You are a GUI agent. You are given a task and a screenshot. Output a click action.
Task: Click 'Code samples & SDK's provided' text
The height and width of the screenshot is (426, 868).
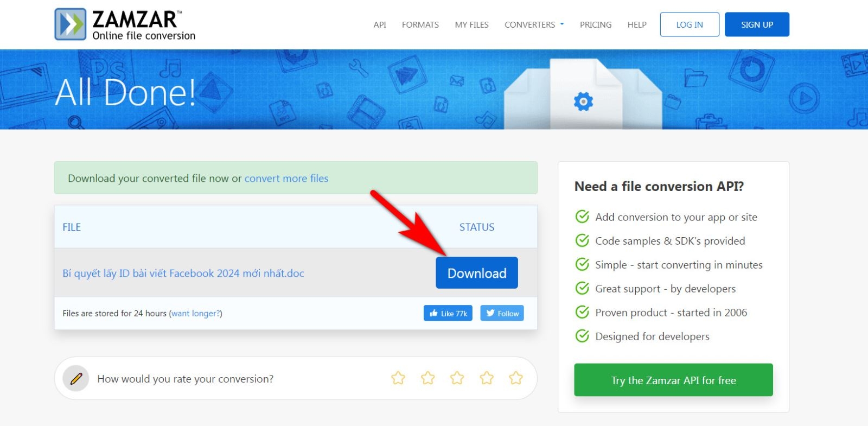(670, 241)
